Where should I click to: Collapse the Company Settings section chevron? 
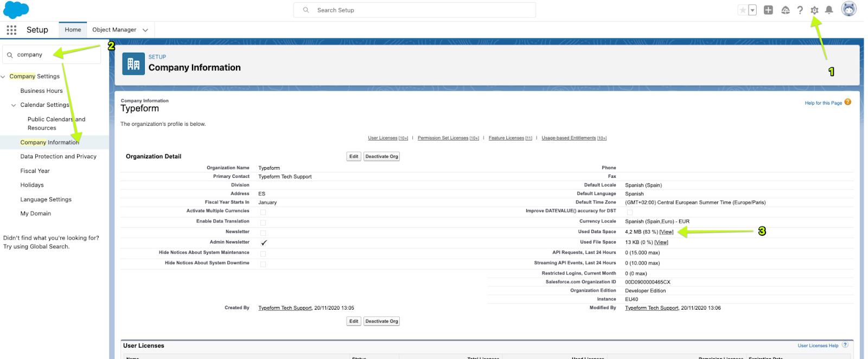[3, 76]
